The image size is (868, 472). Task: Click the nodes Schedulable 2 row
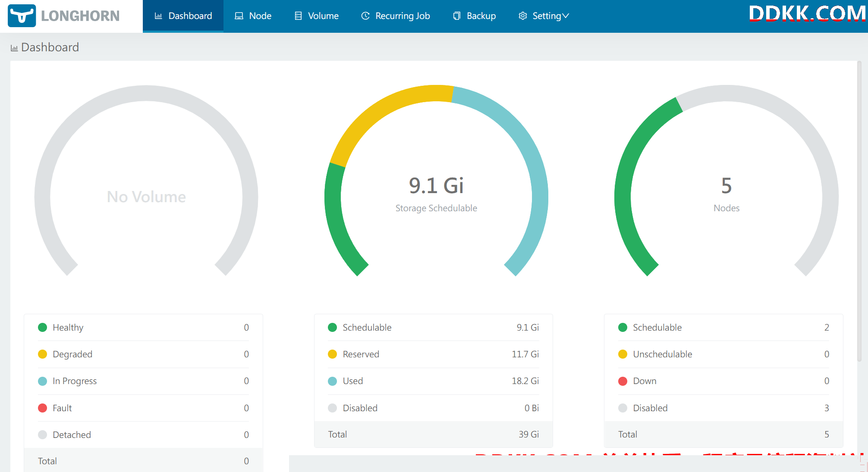[x=723, y=328]
